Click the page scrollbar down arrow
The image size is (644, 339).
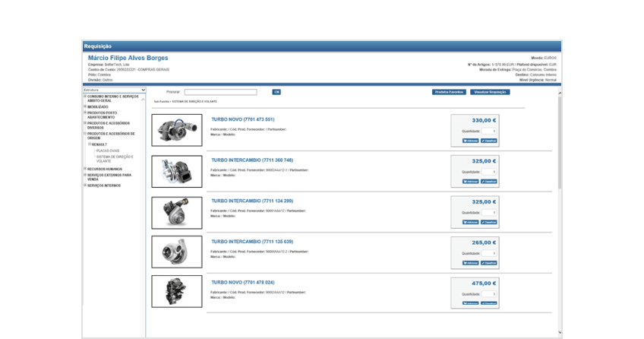[x=560, y=332]
